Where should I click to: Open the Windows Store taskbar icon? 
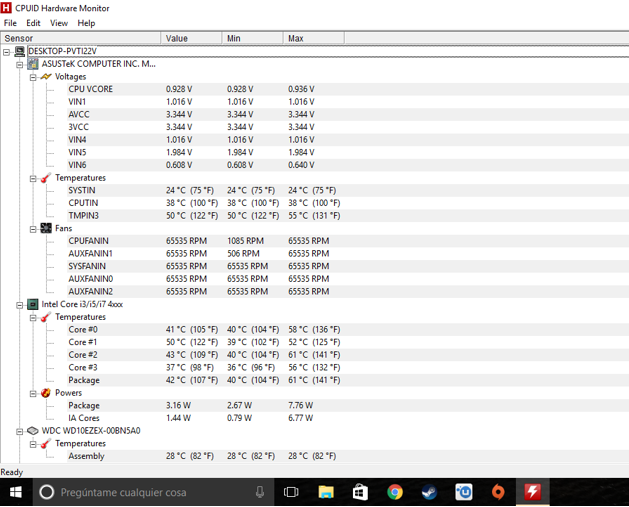tap(360, 492)
